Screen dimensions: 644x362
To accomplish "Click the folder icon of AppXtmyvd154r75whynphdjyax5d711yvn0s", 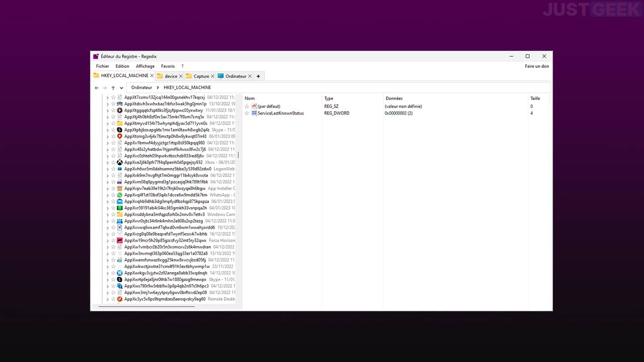I will tap(120, 123).
